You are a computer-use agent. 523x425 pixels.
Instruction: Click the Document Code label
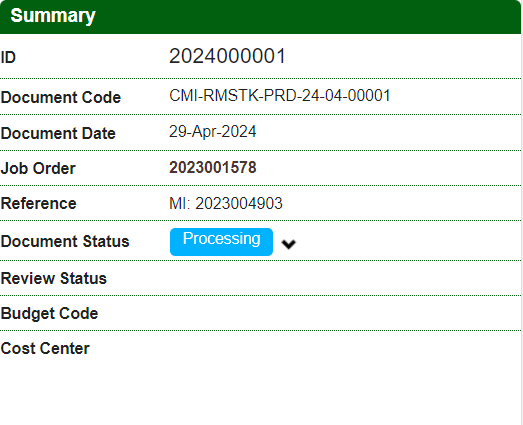(61, 97)
